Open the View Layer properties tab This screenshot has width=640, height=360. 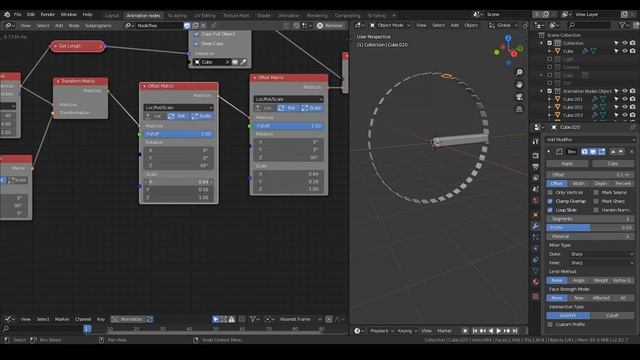tap(536, 178)
